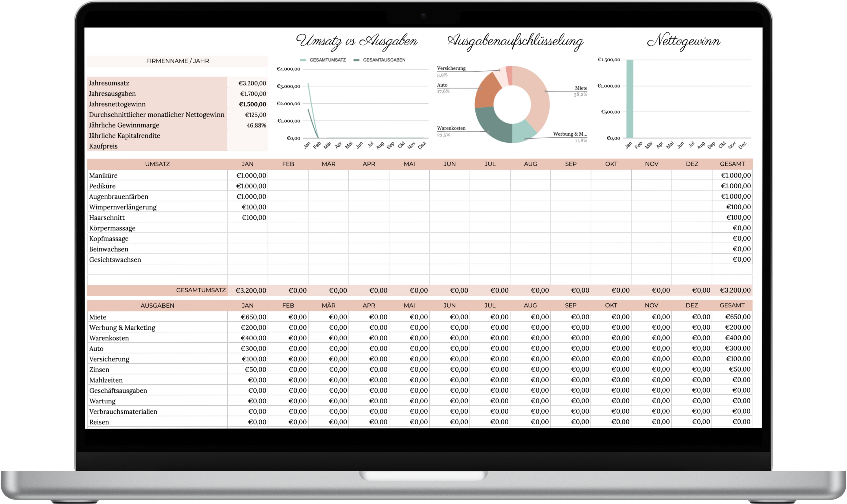Click the empty Kaufpreis value cell

tap(248, 146)
